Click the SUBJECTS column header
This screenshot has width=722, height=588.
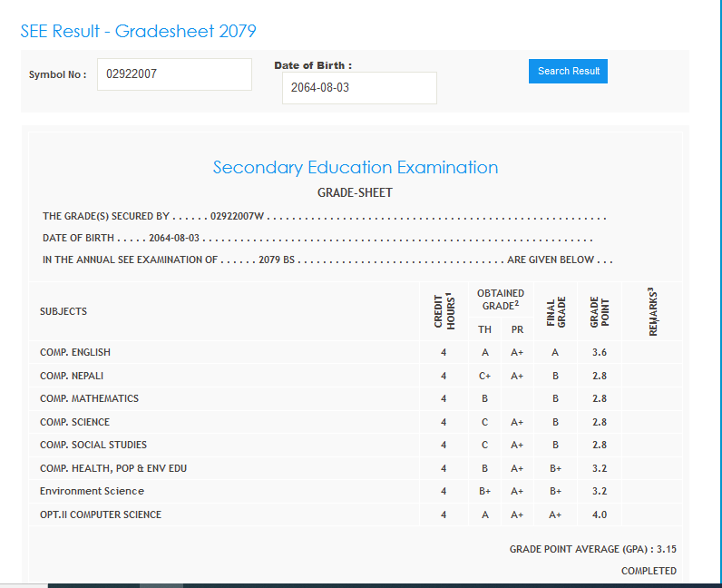tap(63, 311)
